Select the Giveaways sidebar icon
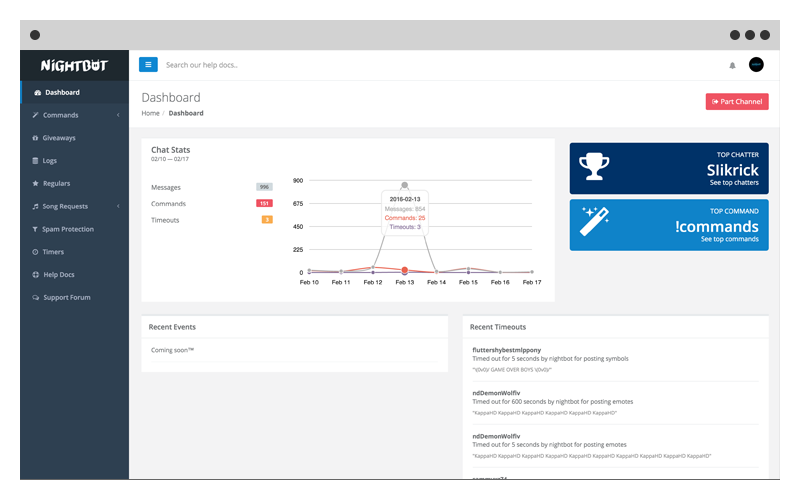This screenshot has height=500, width=800. (36, 138)
